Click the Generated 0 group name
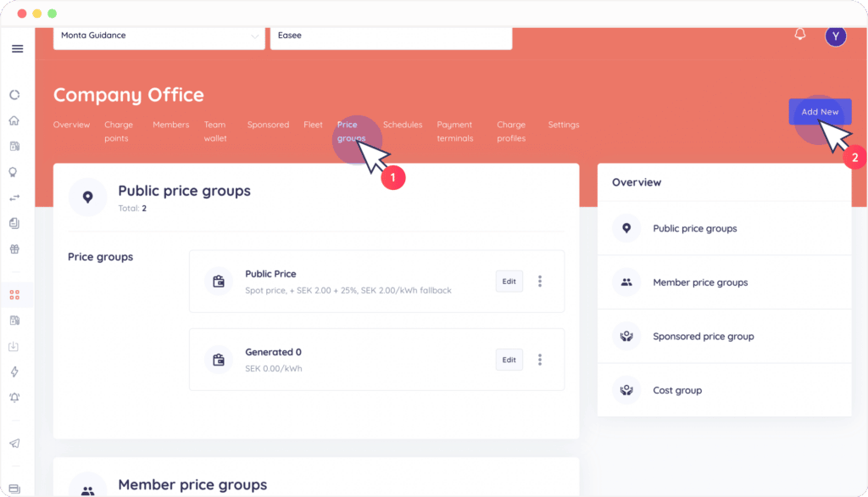This screenshot has width=868, height=497. click(274, 352)
